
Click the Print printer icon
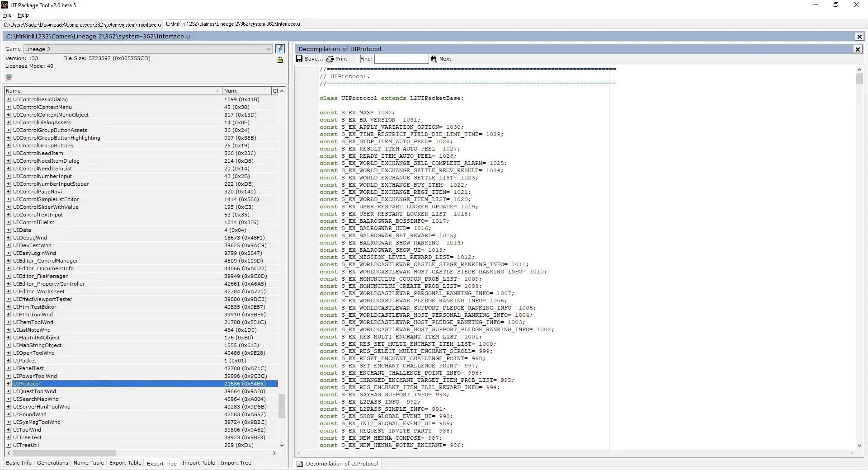click(330, 59)
